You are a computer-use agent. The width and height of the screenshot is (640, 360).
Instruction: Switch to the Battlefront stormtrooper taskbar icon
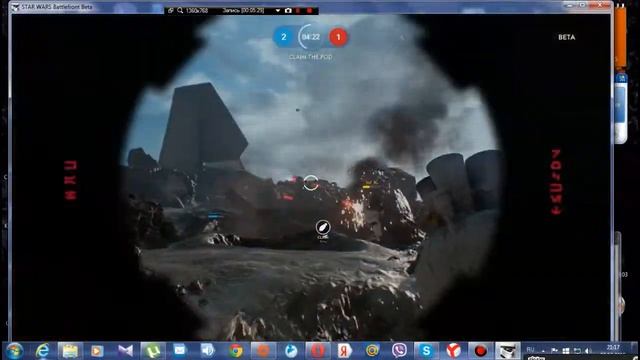tap(508, 351)
